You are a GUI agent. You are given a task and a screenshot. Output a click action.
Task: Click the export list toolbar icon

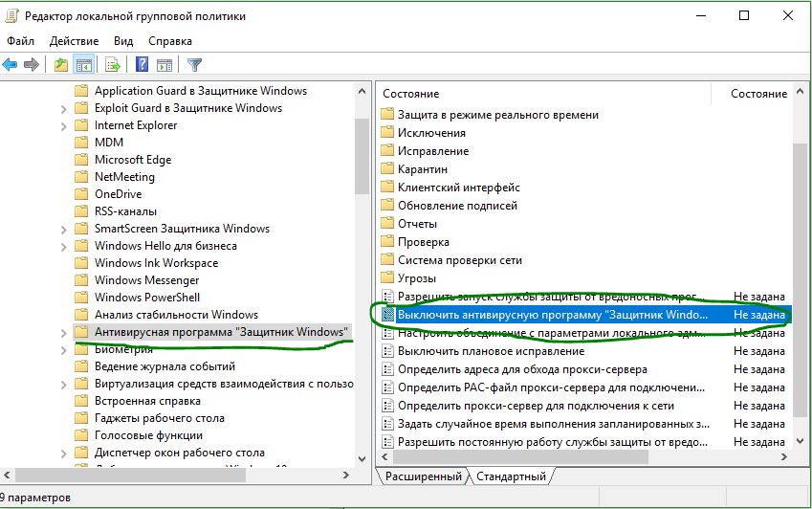pos(112,65)
